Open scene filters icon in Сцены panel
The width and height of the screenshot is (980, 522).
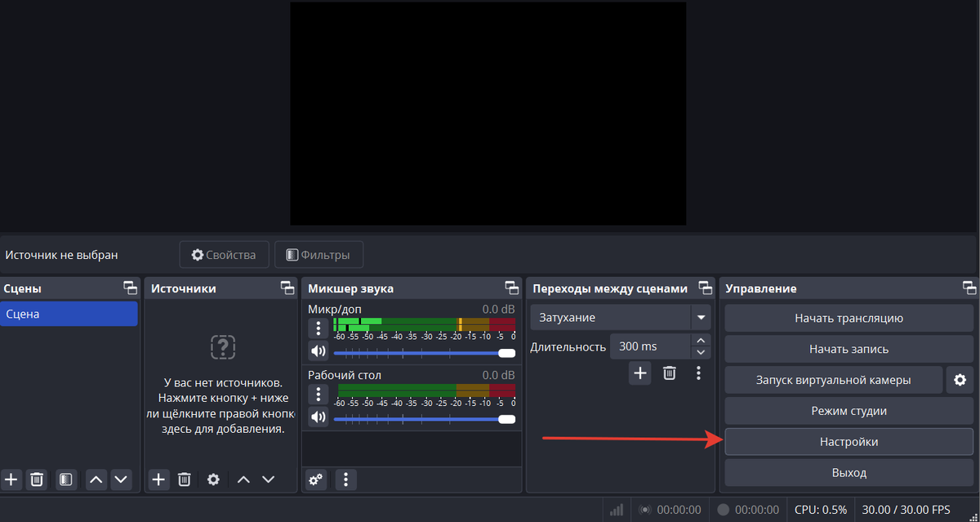[x=66, y=480]
